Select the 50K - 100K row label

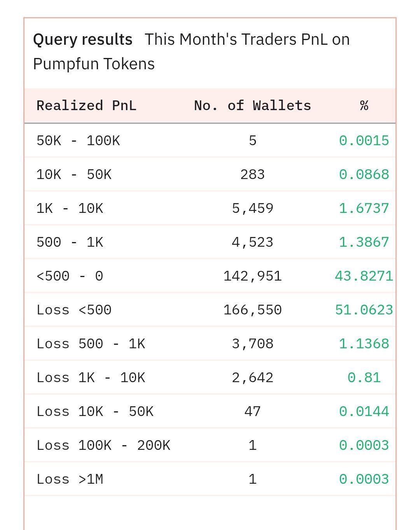(78, 140)
